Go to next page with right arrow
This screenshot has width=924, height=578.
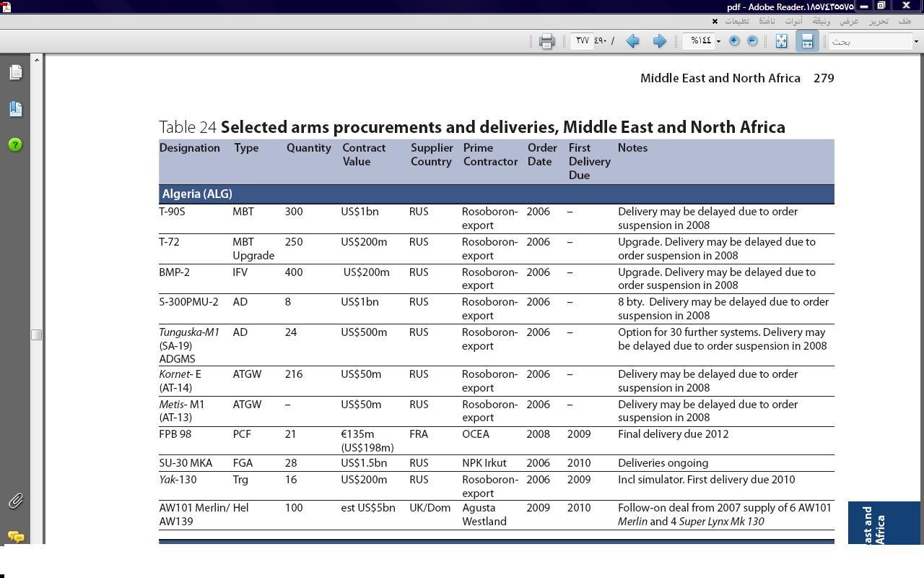(x=659, y=41)
